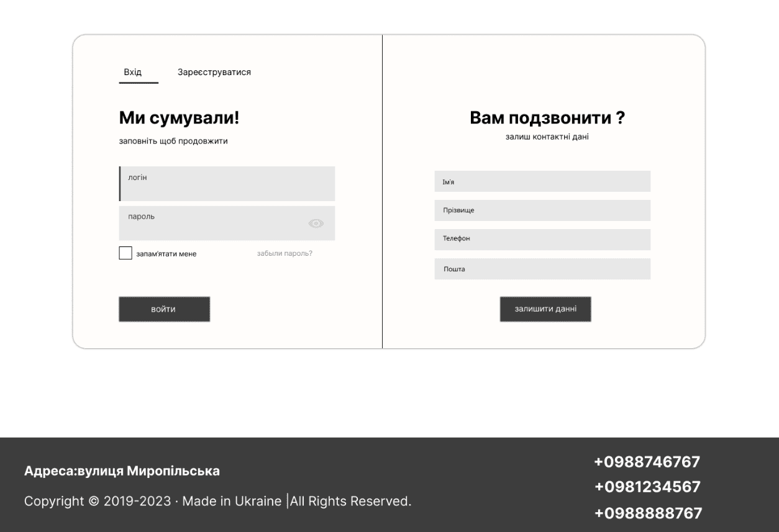Select the Прізвище field

pyautogui.click(x=542, y=210)
